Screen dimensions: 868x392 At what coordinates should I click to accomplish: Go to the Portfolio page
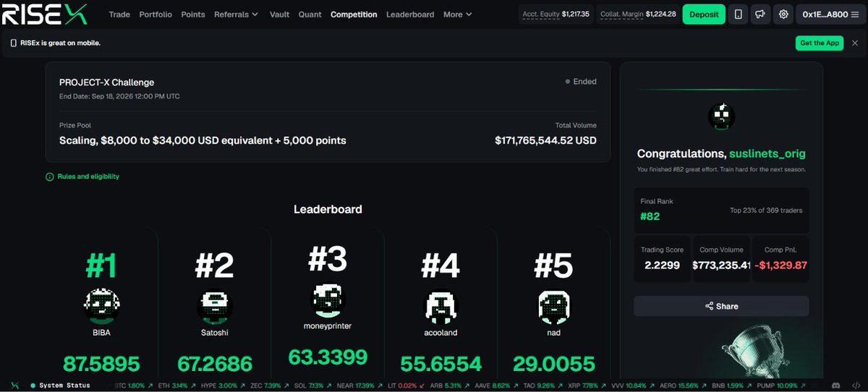pyautogui.click(x=156, y=14)
